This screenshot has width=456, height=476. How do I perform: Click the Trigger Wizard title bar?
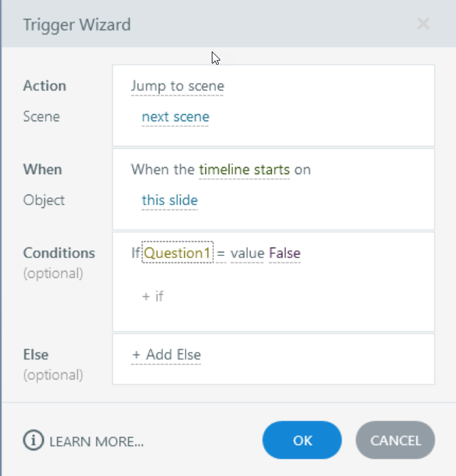point(212,25)
